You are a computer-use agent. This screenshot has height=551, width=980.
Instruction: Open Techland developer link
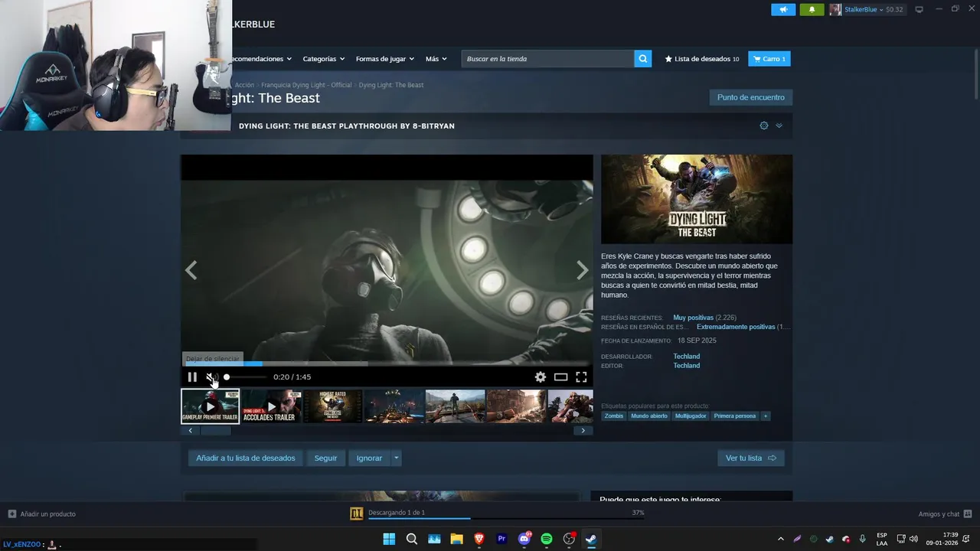(x=687, y=357)
